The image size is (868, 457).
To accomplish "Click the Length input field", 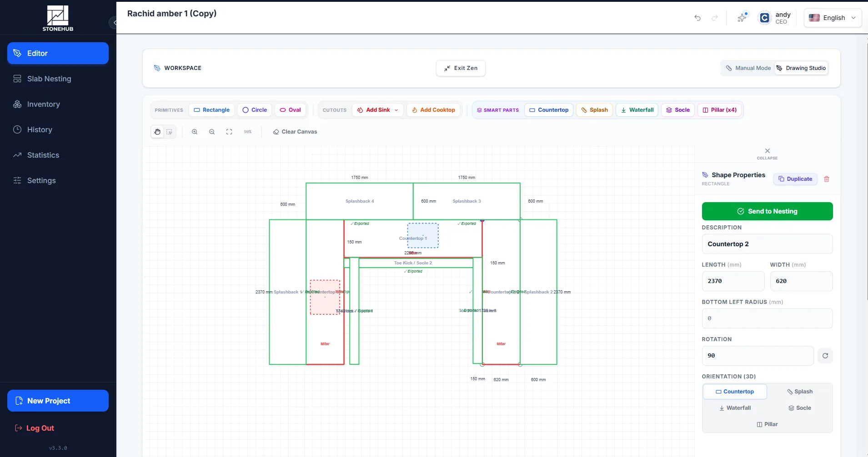I will 733,281.
